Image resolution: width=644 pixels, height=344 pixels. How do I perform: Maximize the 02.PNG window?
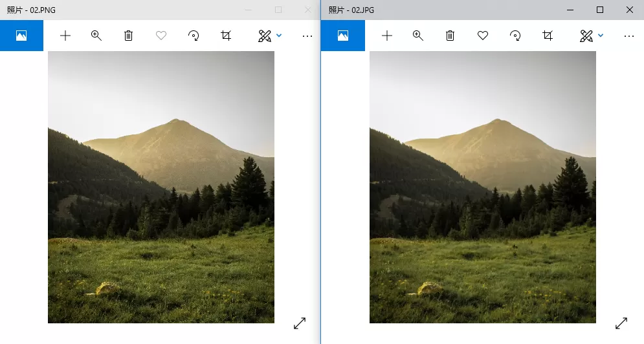point(278,10)
